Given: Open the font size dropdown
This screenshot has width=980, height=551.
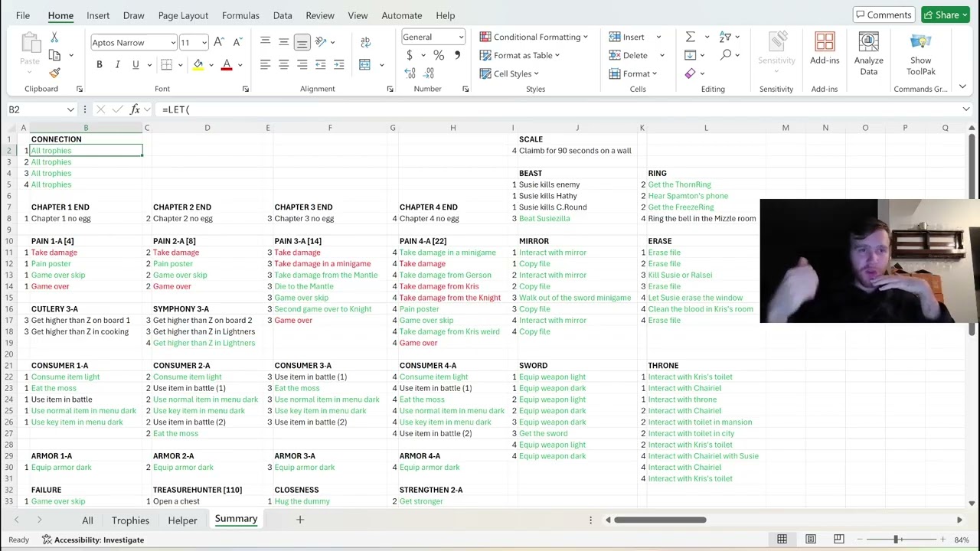Looking at the screenshot, I should coord(204,43).
